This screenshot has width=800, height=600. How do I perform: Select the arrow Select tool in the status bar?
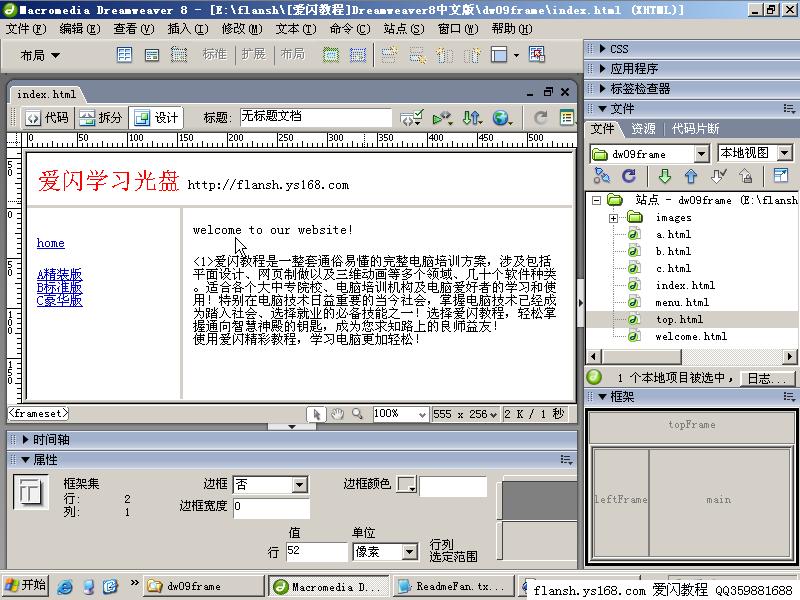(316, 414)
